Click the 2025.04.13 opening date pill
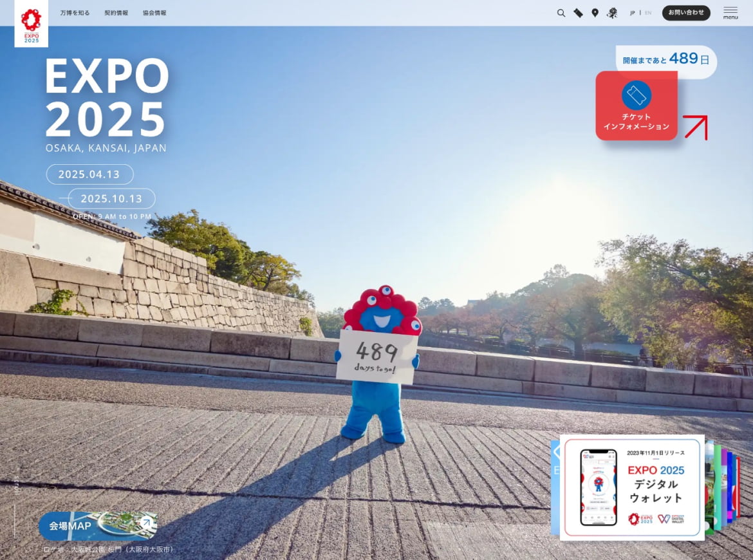 [89, 174]
